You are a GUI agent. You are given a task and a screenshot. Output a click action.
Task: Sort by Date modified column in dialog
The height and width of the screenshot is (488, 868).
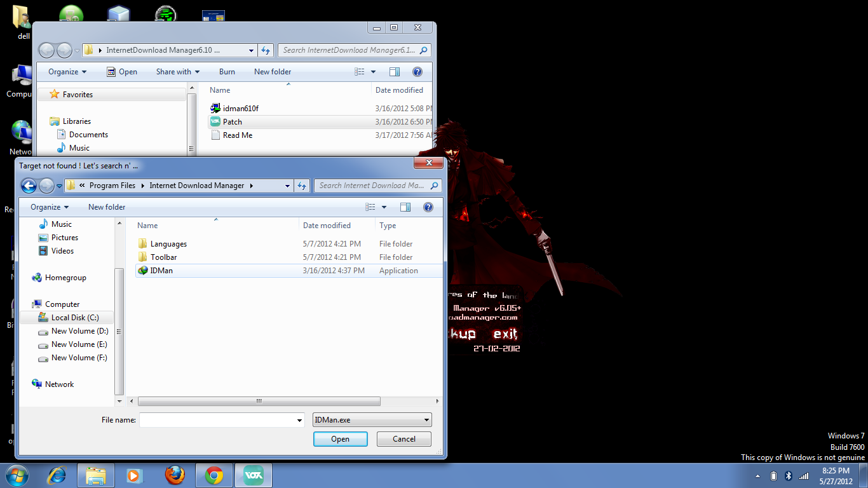point(327,226)
